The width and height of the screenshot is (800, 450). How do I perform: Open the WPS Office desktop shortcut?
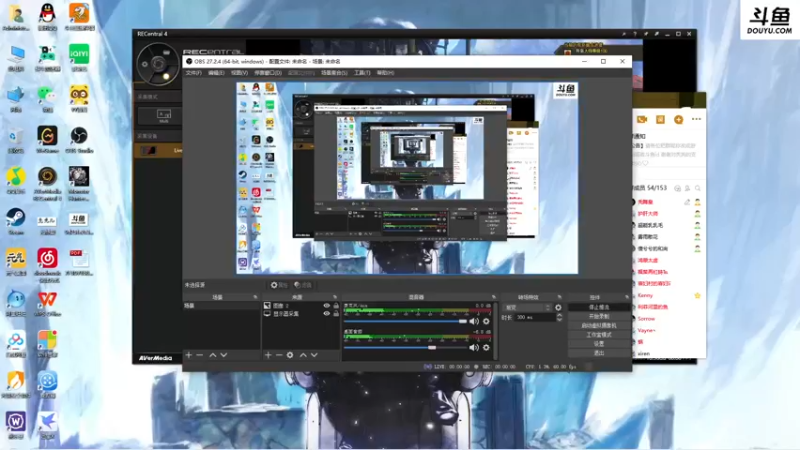(x=47, y=303)
